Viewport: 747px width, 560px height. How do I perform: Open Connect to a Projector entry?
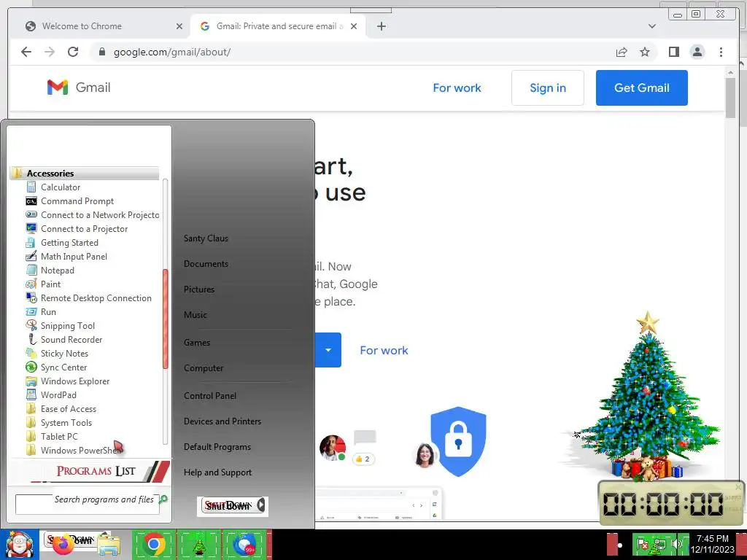84,228
